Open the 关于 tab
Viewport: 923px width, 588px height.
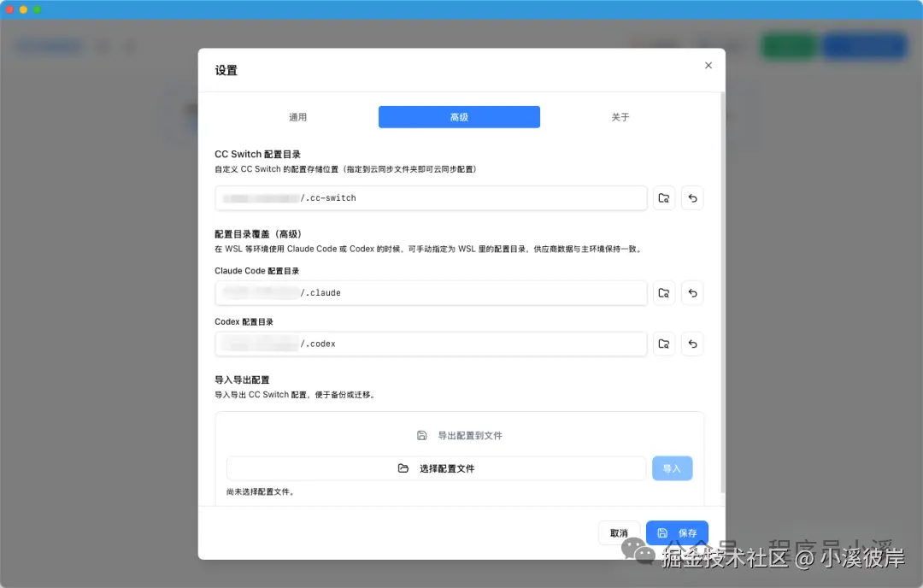(620, 116)
